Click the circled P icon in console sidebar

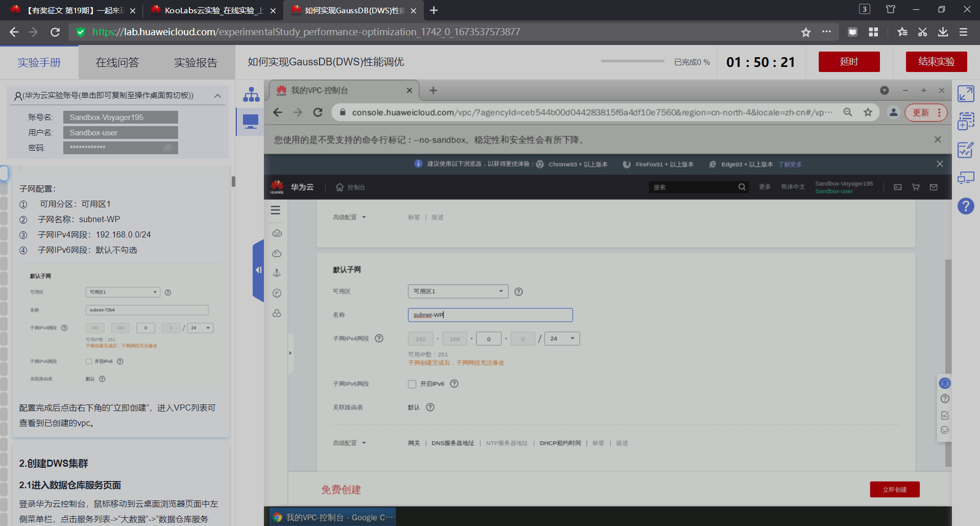277,293
